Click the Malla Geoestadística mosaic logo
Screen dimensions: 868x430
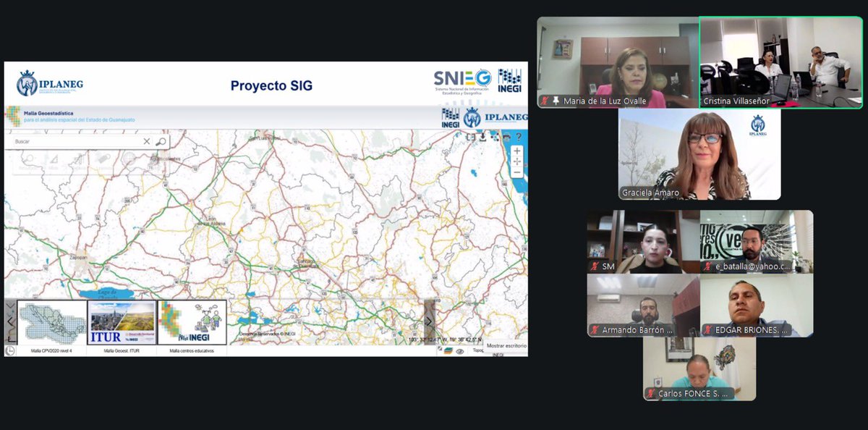coord(12,117)
